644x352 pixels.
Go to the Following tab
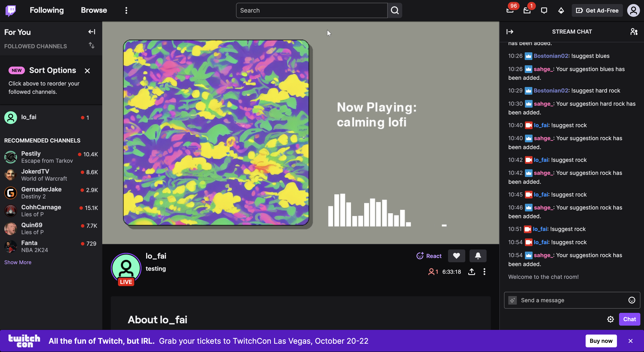coord(47,10)
